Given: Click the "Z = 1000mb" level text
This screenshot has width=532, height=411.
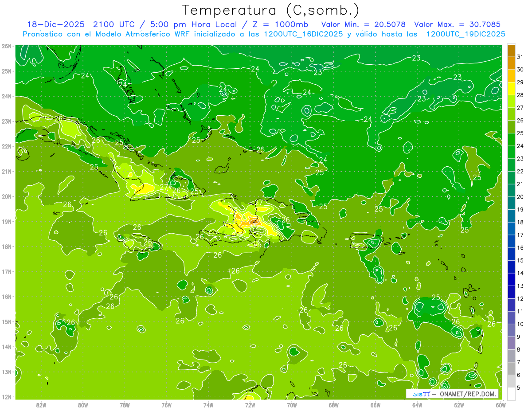Looking at the screenshot, I should tap(280, 24).
